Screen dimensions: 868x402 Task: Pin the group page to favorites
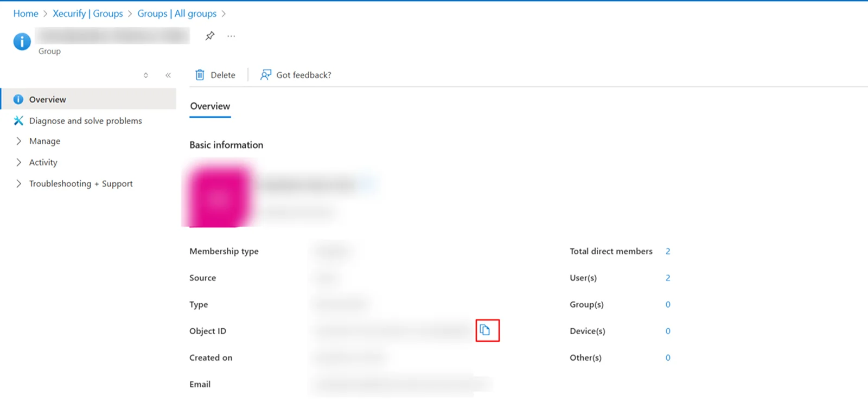(210, 36)
